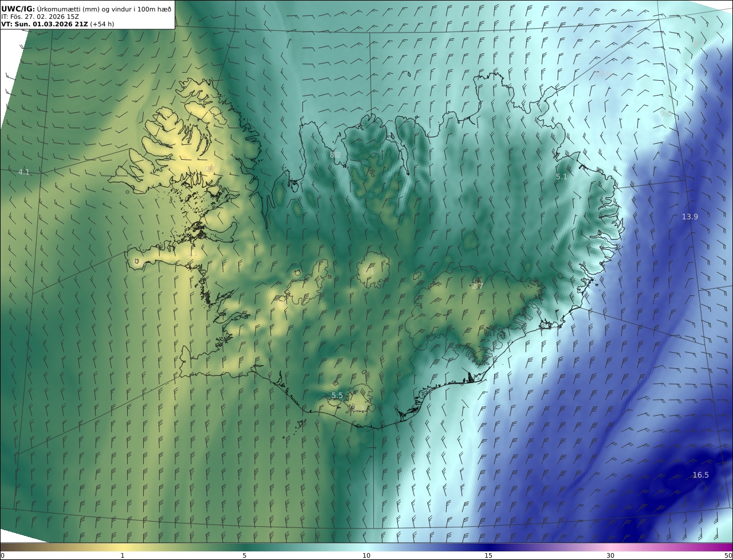Image resolution: width=733 pixels, height=560 pixels.
Task: Click the map value label 13.9
Action: (690, 216)
